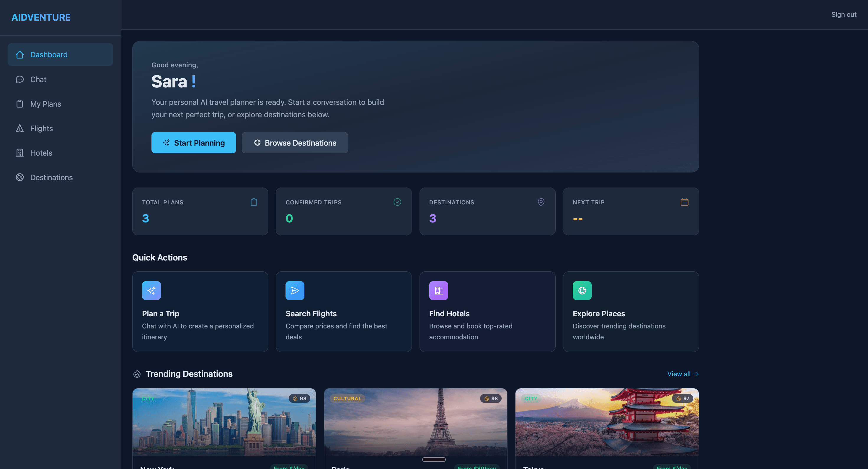Click the Chat bubble icon in sidebar
This screenshot has height=469, width=868.
(x=20, y=79)
